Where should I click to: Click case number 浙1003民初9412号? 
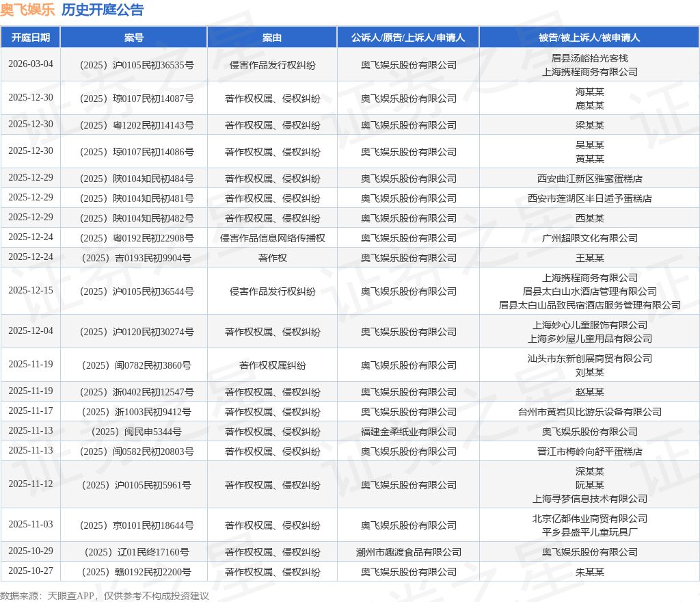(137, 413)
